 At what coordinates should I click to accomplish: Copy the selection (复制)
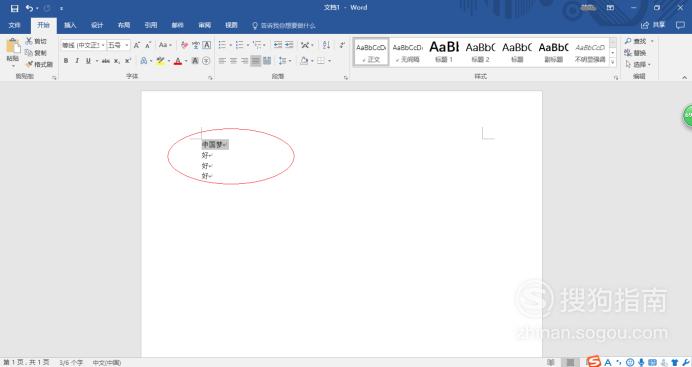[36, 52]
